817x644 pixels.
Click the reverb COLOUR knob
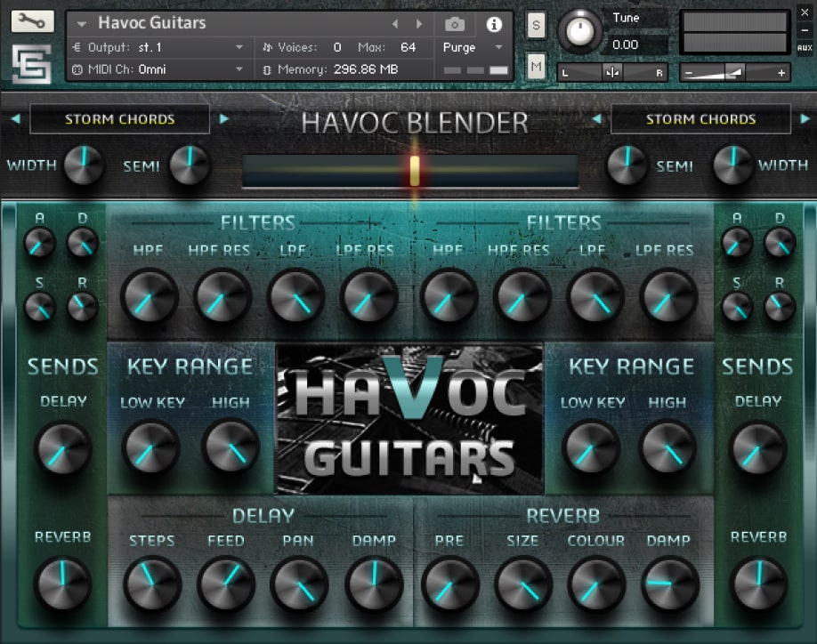coord(596,584)
